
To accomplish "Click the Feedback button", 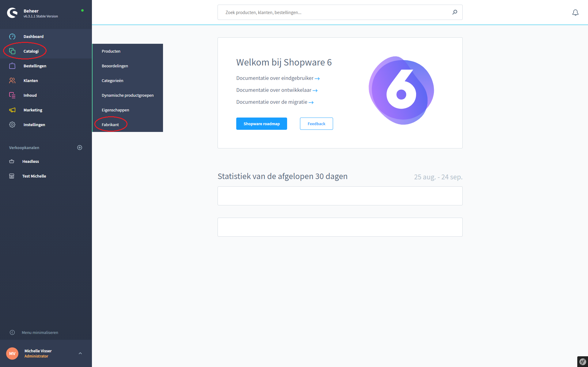I will click(316, 124).
